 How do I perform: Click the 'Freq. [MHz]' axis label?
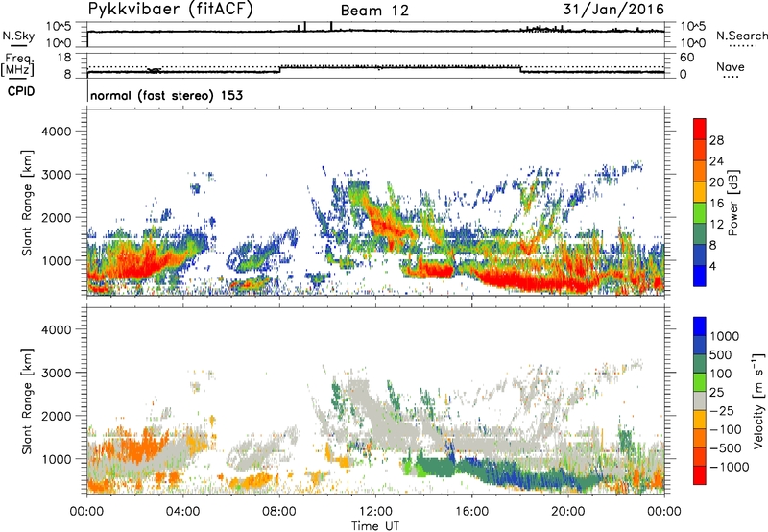pos(17,65)
